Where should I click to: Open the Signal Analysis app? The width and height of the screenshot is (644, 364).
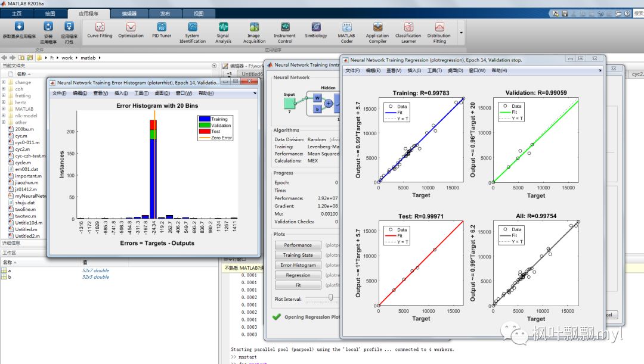coord(223,33)
